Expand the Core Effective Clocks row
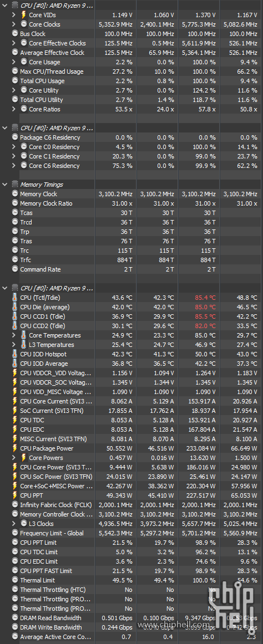This screenshot has width=263, height=644. [x=14, y=43]
